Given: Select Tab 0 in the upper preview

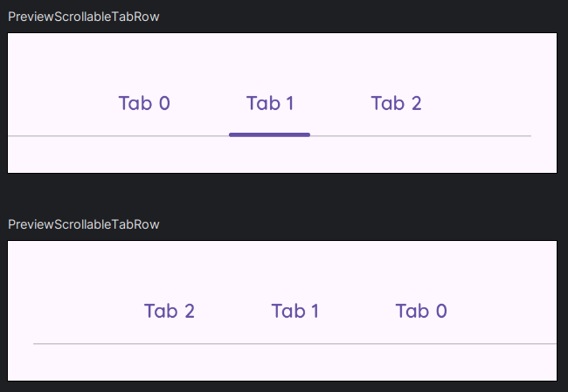Looking at the screenshot, I should 144,103.
